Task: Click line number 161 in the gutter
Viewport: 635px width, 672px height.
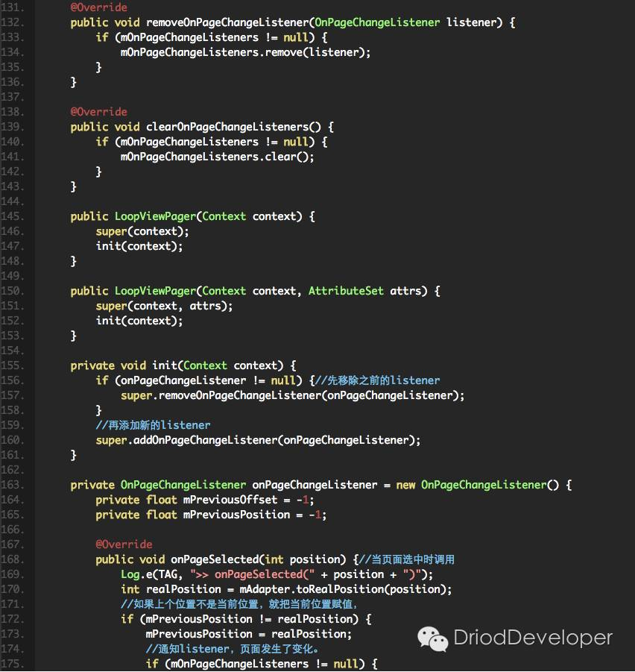Action: coord(12,455)
